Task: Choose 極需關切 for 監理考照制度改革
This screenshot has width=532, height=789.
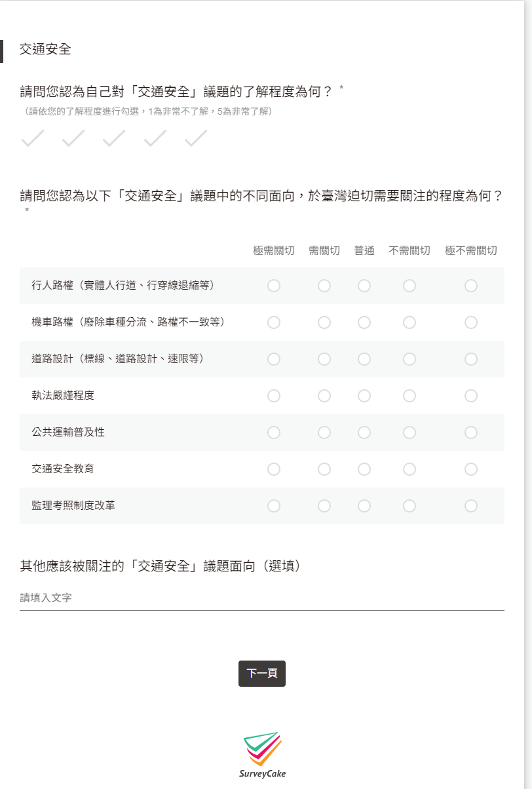Action: pos(274,506)
